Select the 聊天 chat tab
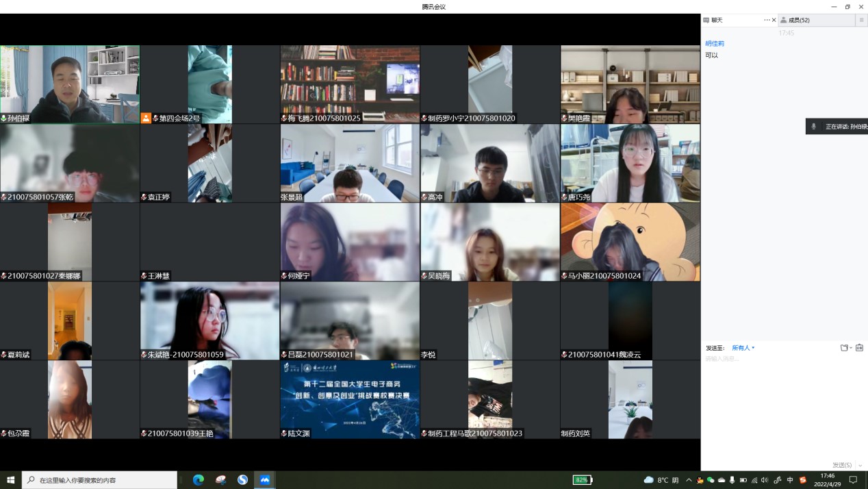 (717, 21)
